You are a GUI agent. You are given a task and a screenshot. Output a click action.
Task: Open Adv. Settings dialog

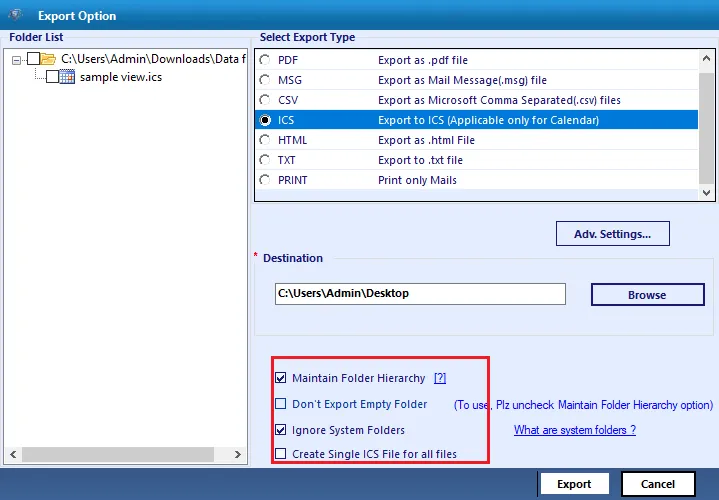(x=613, y=234)
